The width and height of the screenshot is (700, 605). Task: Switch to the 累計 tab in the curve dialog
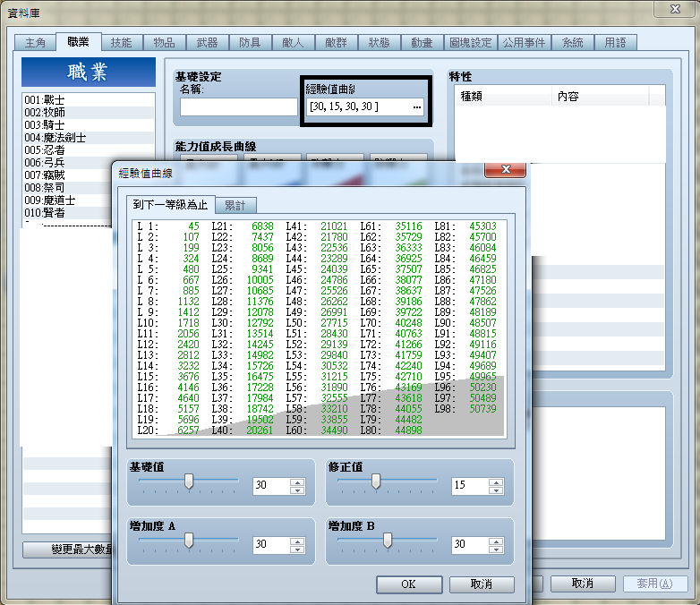[x=235, y=205]
